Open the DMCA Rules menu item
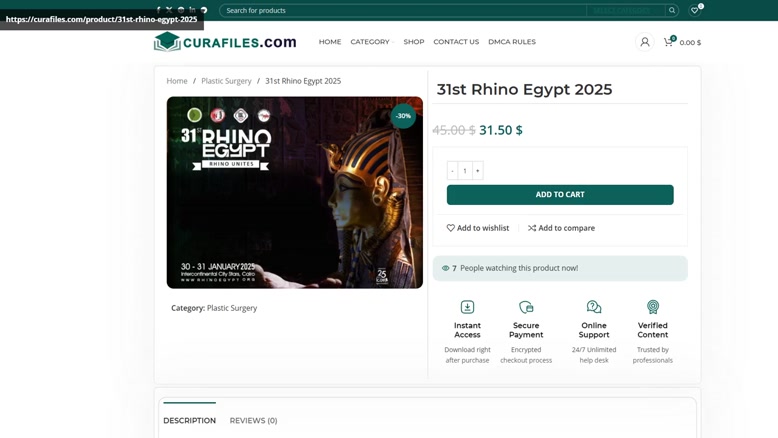This screenshot has height=438, width=778. coord(512,42)
